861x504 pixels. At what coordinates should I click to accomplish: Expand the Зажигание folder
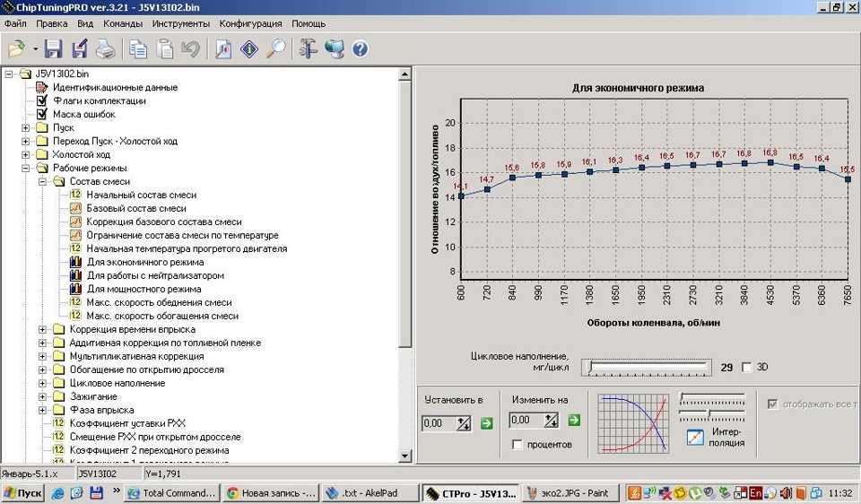[42, 396]
